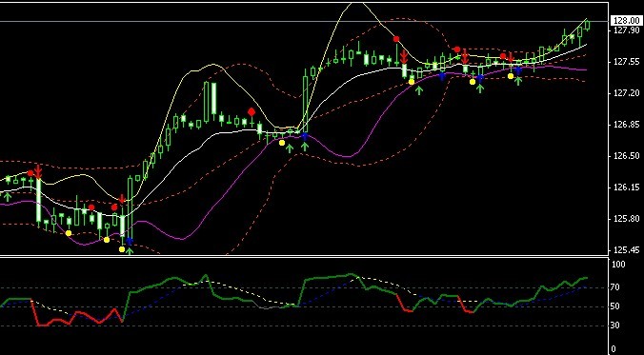
Task: Click the 126.50 price axis label
Action: [x=626, y=156]
